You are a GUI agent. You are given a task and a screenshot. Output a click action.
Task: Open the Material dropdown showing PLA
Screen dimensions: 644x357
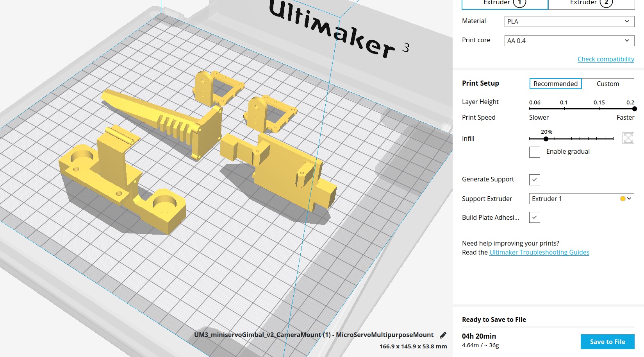coord(569,22)
